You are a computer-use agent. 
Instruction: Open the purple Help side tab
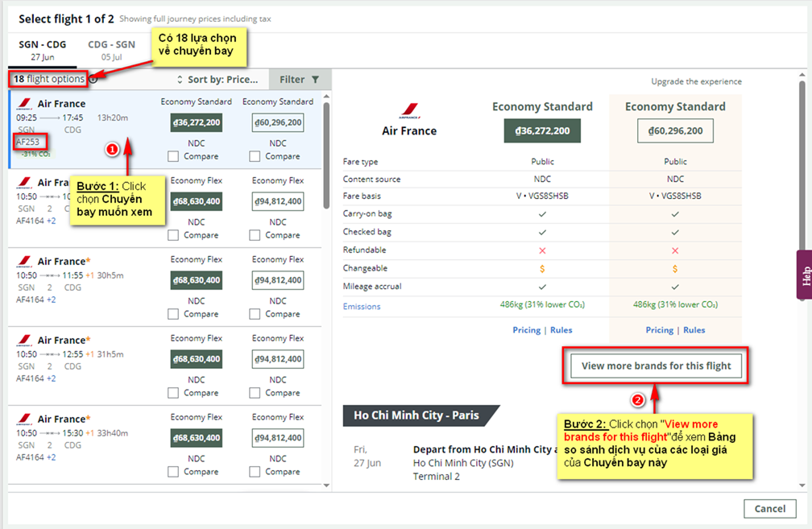[x=804, y=275]
